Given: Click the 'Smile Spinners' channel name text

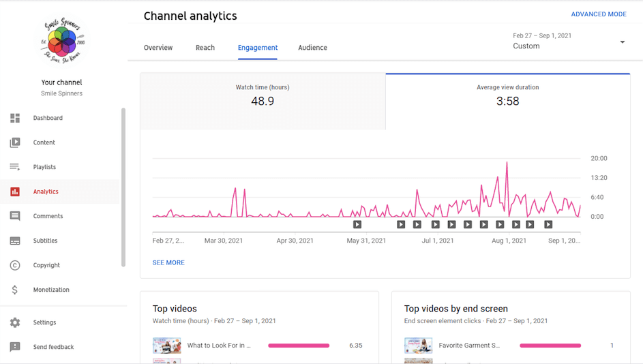Looking at the screenshot, I should pyautogui.click(x=61, y=93).
